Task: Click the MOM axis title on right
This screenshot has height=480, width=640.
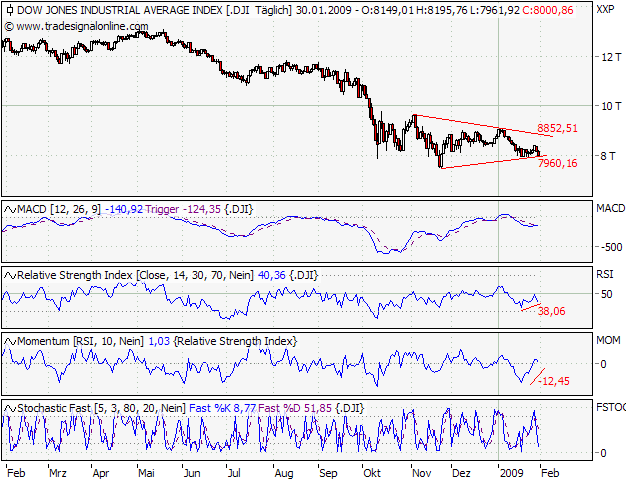Action: [x=608, y=340]
